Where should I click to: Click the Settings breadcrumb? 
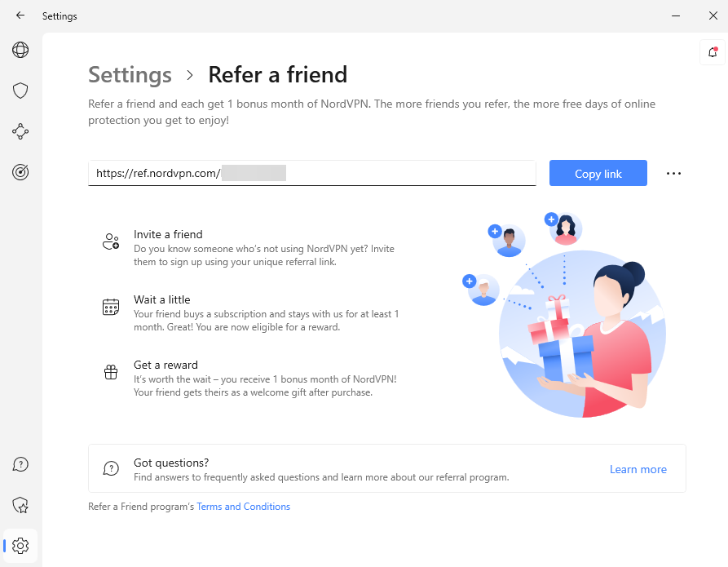(130, 75)
